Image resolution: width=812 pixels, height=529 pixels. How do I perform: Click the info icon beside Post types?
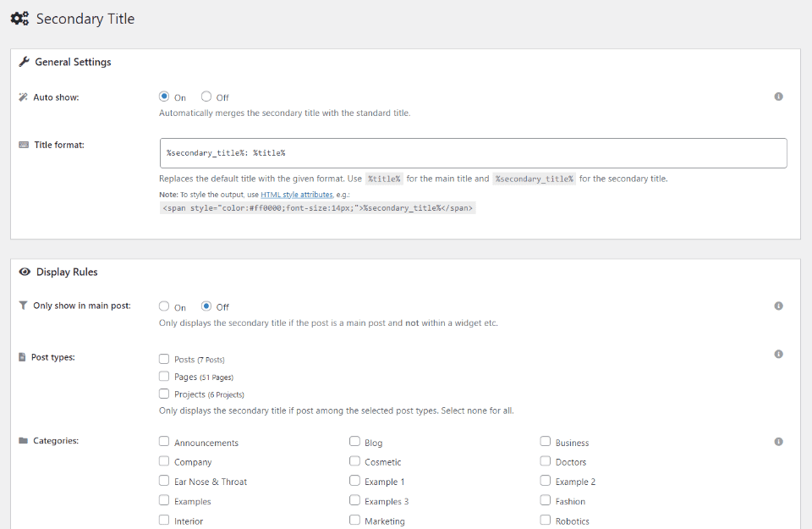(778, 355)
